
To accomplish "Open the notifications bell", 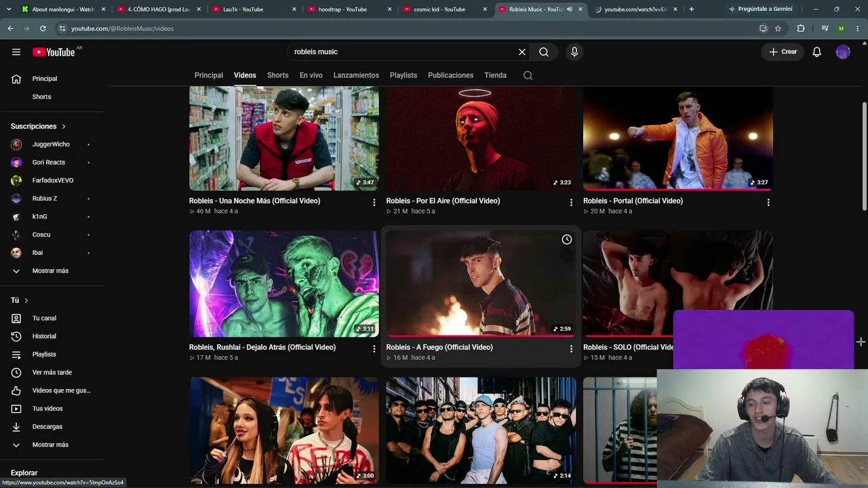I will [x=817, y=52].
